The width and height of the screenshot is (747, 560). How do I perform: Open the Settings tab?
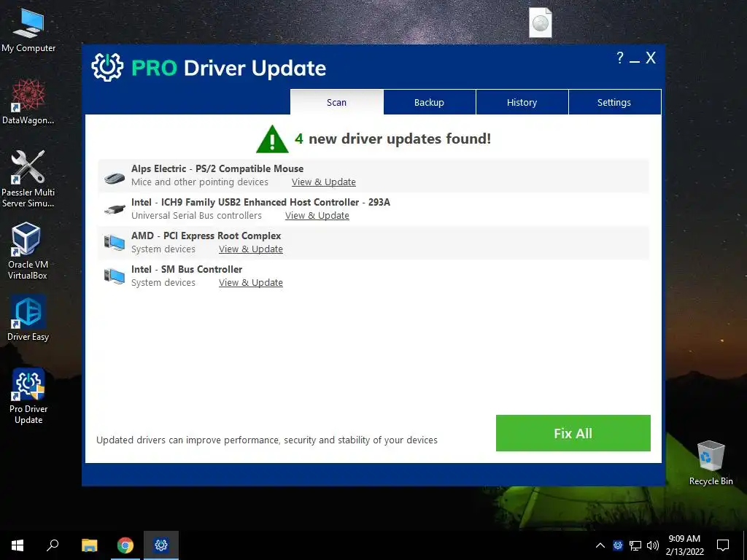click(x=614, y=102)
